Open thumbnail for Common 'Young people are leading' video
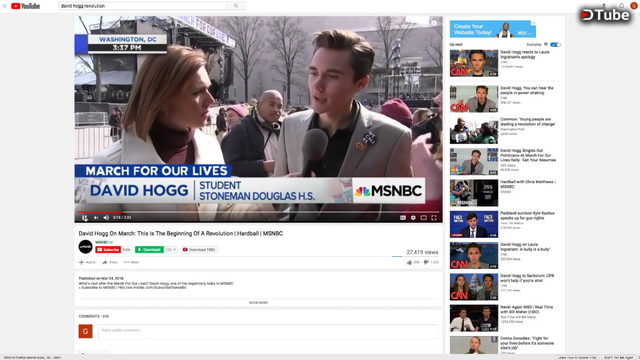Viewport: 640px width, 360px height. 474,131
